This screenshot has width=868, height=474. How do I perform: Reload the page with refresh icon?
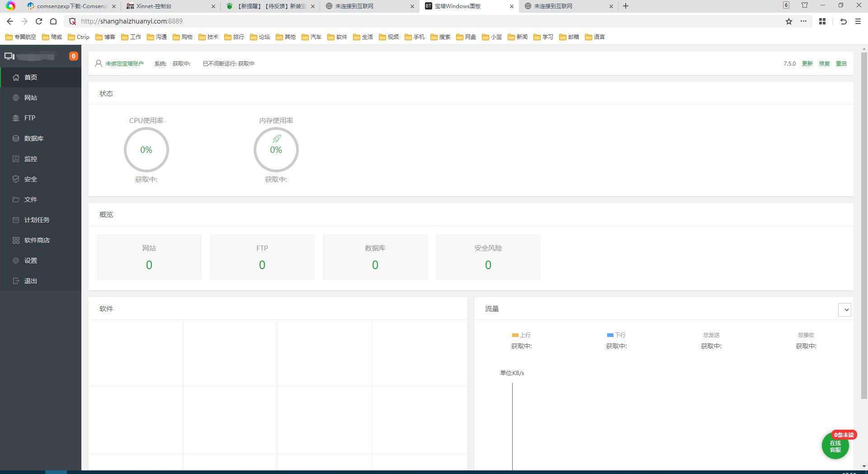tap(39, 21)
